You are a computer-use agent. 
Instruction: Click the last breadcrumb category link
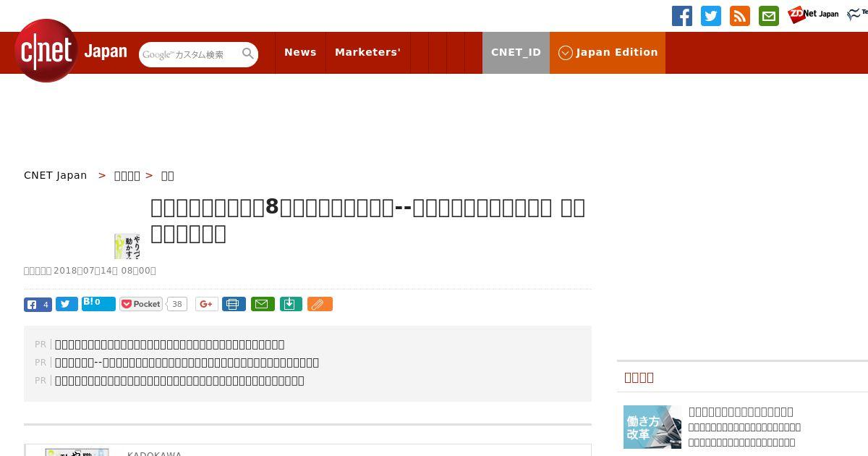(167, 175)
